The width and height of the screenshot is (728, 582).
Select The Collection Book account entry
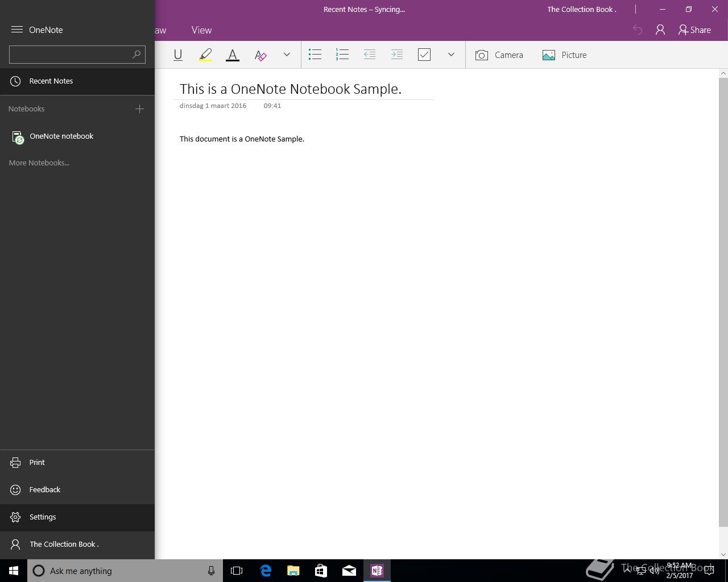click(x=77, y=544)
